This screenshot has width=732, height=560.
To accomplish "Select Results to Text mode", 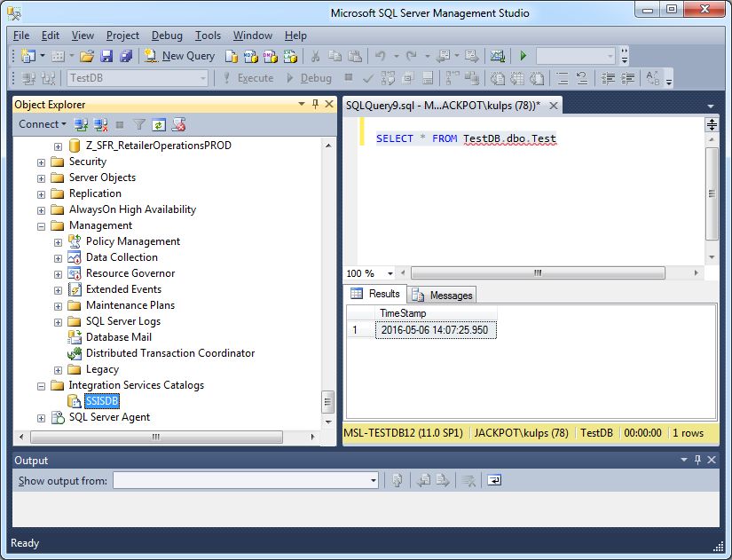I will tap(498, 78).
